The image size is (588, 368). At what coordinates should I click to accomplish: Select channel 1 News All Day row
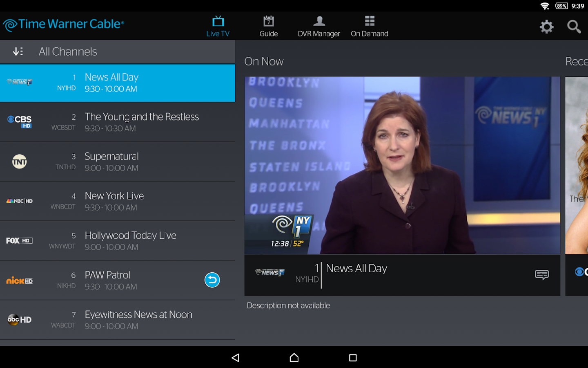point(118,83)
